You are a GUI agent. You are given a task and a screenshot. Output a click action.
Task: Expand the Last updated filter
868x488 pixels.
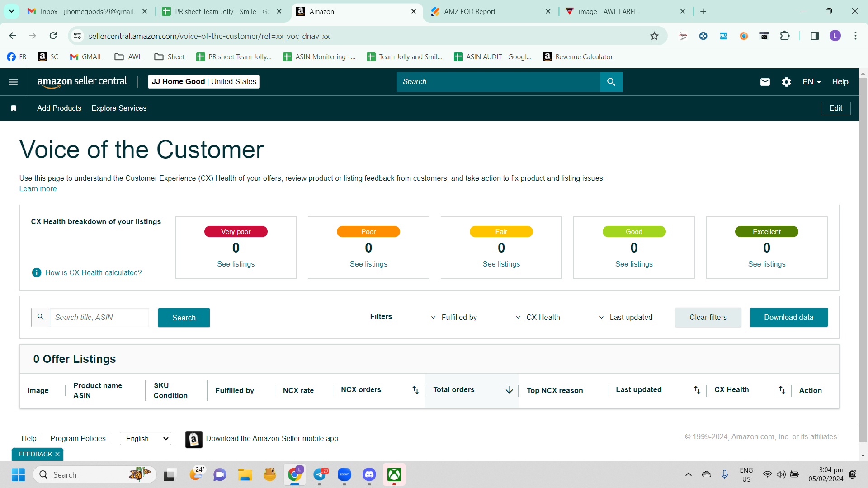coord(625,317)
